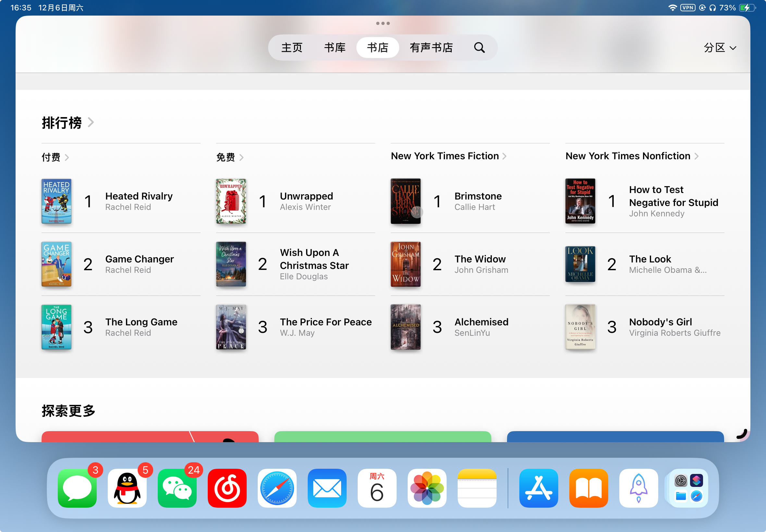Viewport: 766px width, 532px height.
Task: Open the rocket app in the dock
Action: coord(639,488)
